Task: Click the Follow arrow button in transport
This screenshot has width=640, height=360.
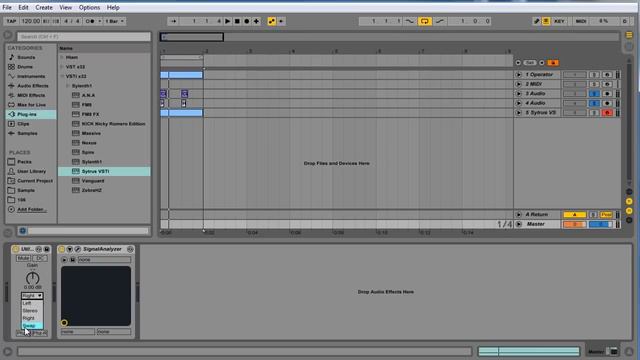Action: [x=173, y=21]
